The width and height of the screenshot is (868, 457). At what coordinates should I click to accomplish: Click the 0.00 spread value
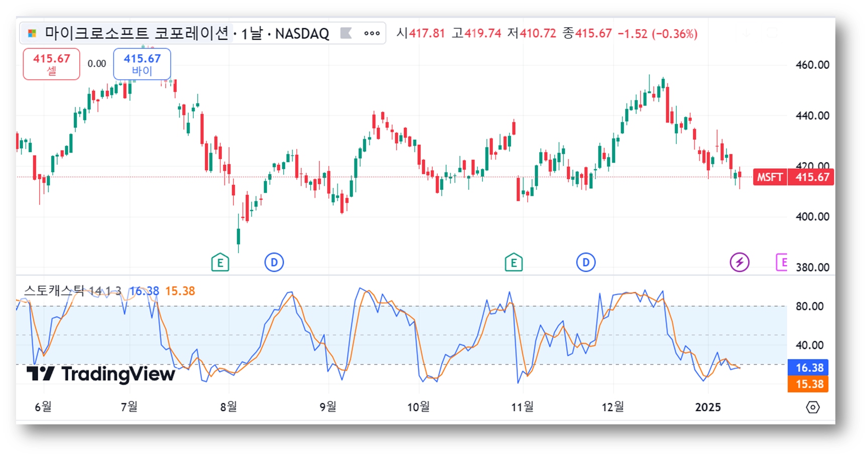[x=97, y=64]
